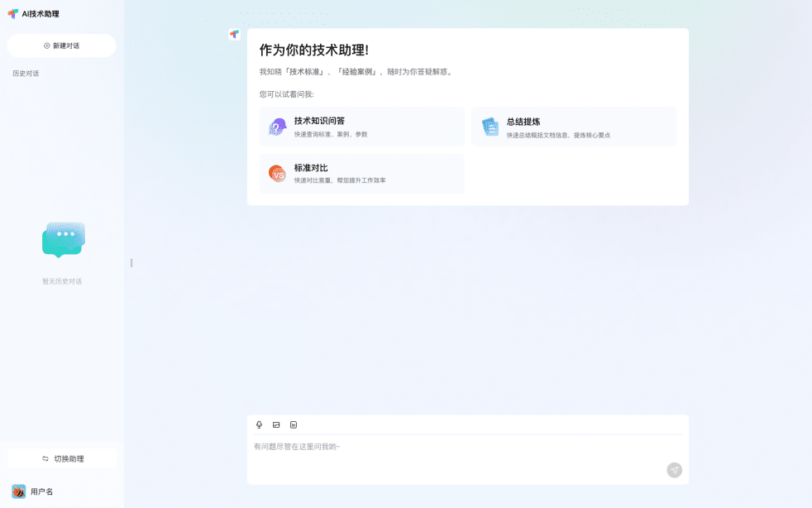This screenshot has height=508, width=812.
Task: Click the microphone voice input icon
Action: pyautogui.click(x=259, y=424)
